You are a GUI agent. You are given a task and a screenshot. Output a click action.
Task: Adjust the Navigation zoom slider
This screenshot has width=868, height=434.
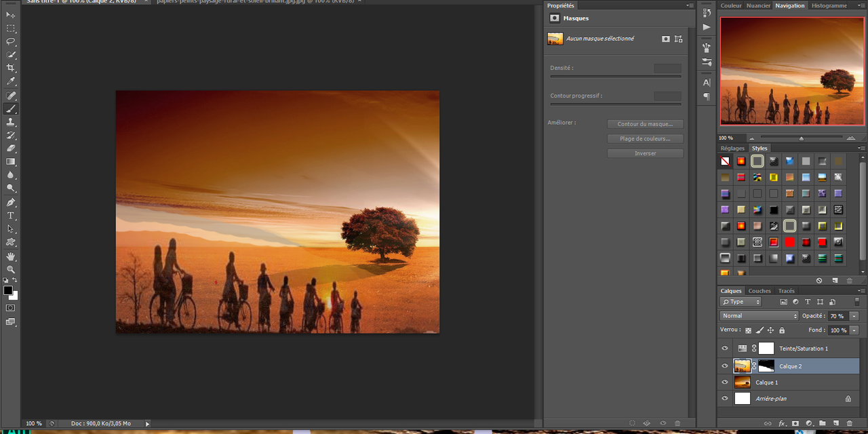pos(801,138)
